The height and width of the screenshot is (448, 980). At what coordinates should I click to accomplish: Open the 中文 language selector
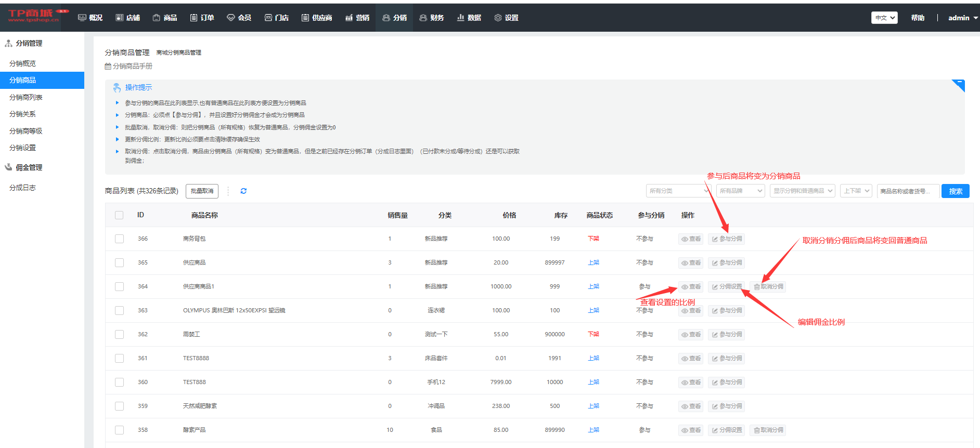[884, 18]
